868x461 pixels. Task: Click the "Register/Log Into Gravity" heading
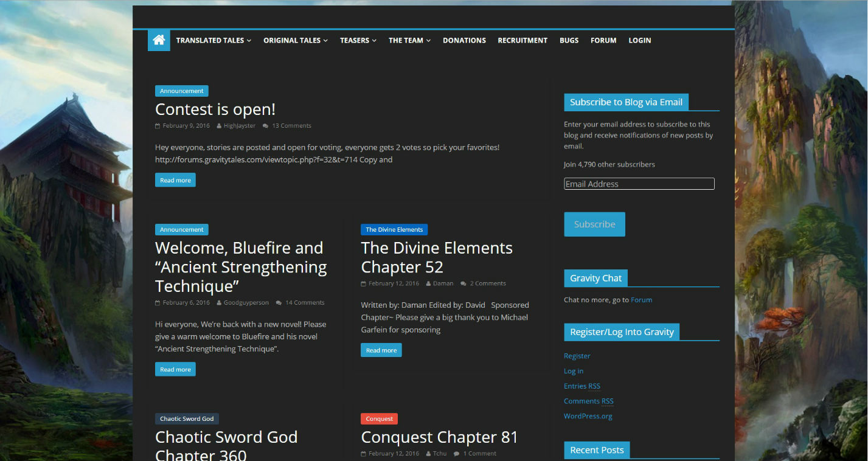622,332
